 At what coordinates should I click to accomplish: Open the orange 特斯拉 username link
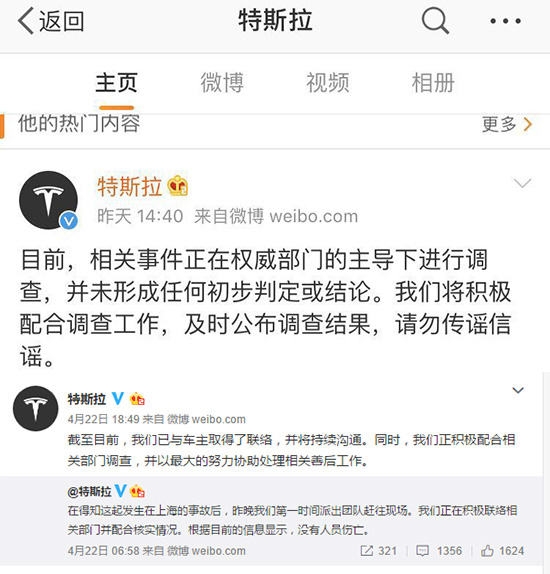[130, 186]
